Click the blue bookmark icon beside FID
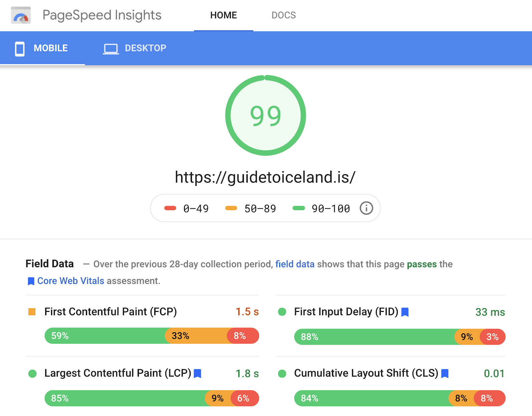This screenshot has width=532, height=416. (x=405, y=312)
